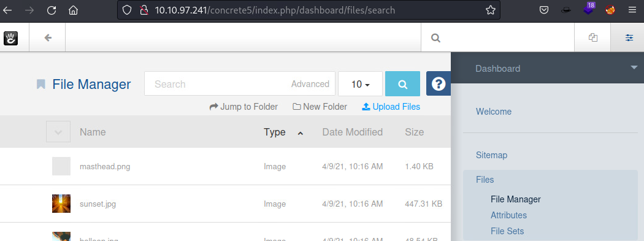Click the magnifier icon in intelligent search bar

coord(435,38)
